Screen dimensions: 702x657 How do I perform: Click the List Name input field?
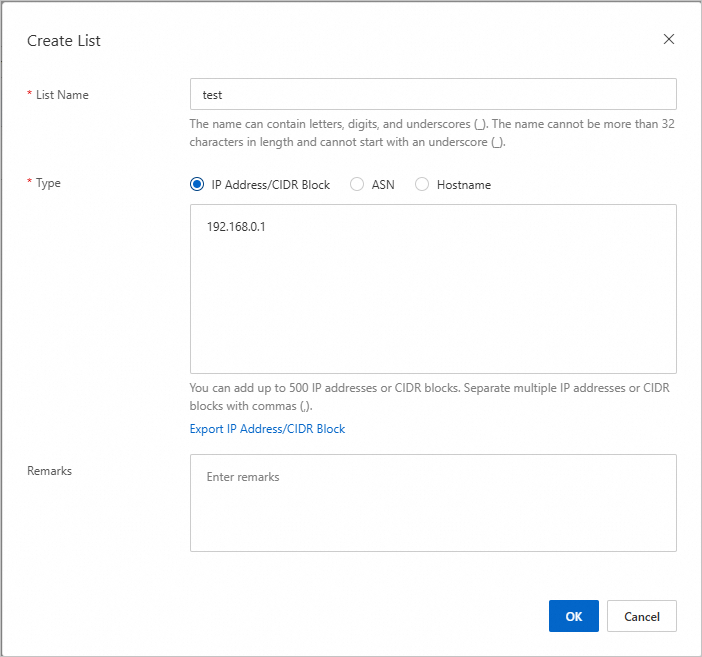pos(433,95)
